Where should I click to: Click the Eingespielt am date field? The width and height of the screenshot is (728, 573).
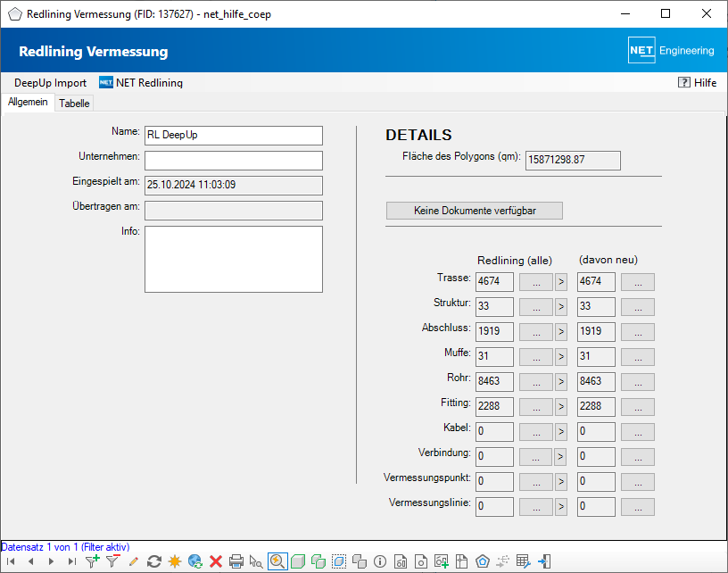tap(234, 186)
